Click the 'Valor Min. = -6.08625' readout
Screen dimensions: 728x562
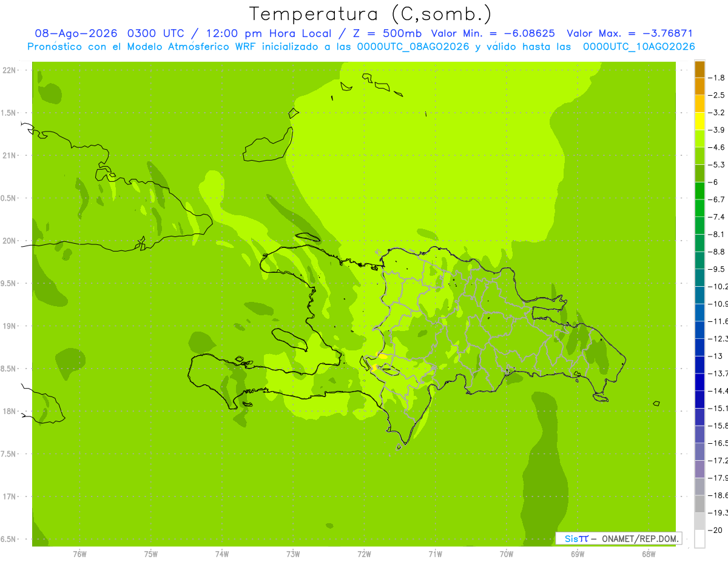(x=494, y=33)
